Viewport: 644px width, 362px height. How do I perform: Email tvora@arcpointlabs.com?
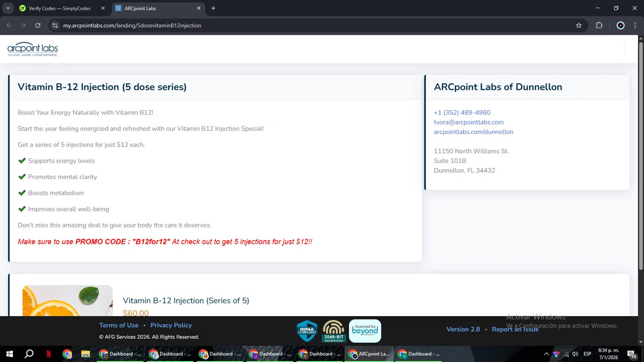click(469, 122)
